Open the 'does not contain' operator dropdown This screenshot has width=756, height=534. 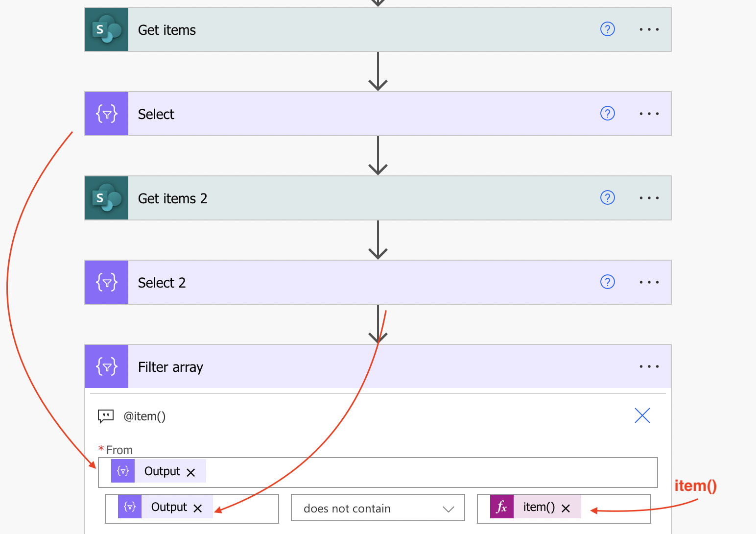[378, 509]
